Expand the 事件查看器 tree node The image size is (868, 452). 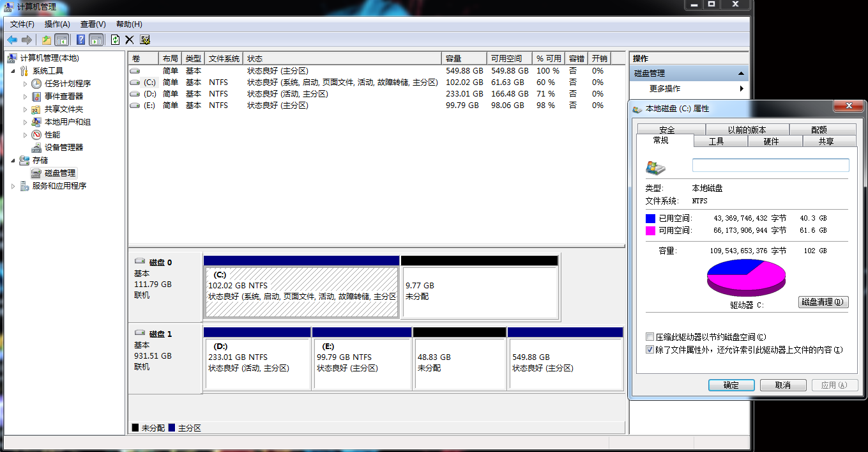pyautogui.click(x=26, y=97)
